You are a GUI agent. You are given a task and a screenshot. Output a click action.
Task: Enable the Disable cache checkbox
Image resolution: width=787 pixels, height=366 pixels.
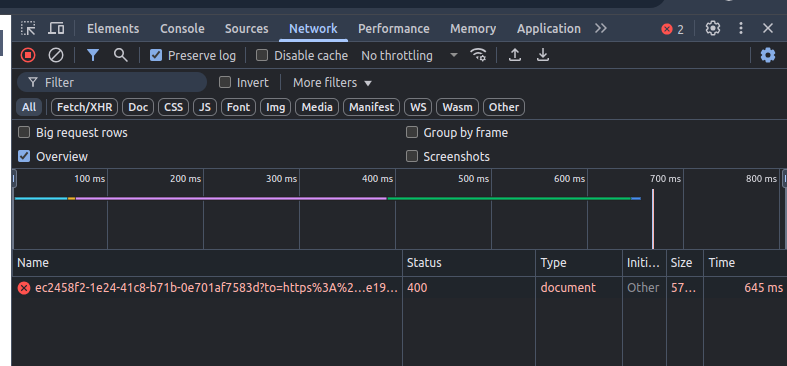coord(262,55)
